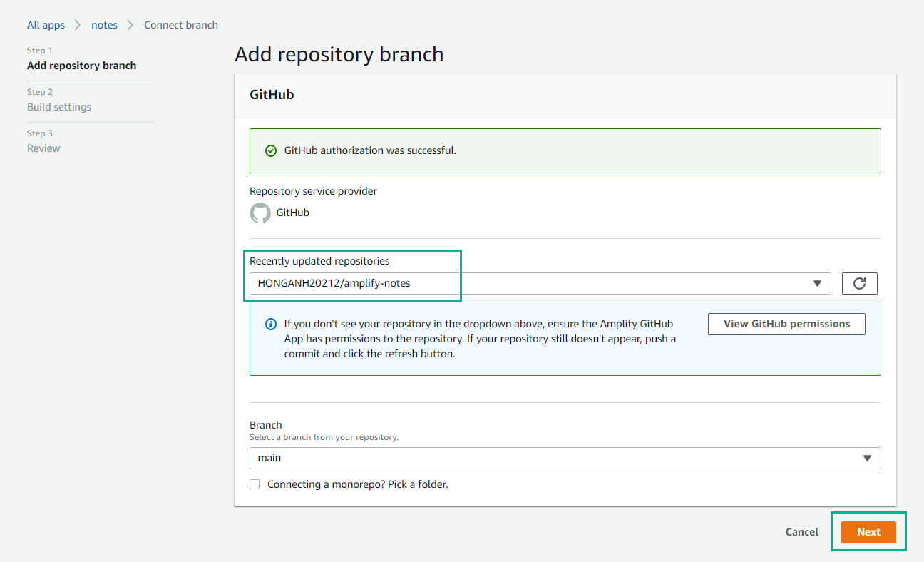This screenshot has width=924, height=562.
Task: Click View GitHub permissions button
Action: (x=786, y=324)
